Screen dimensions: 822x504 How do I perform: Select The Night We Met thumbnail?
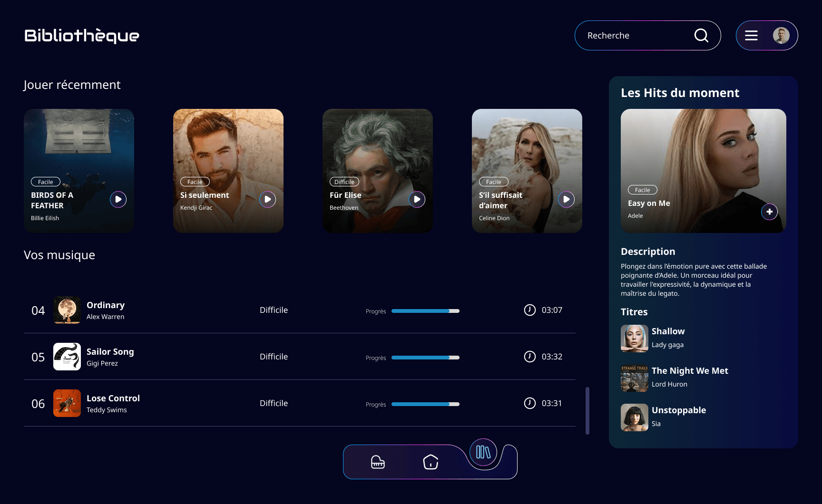click(635, 378)
